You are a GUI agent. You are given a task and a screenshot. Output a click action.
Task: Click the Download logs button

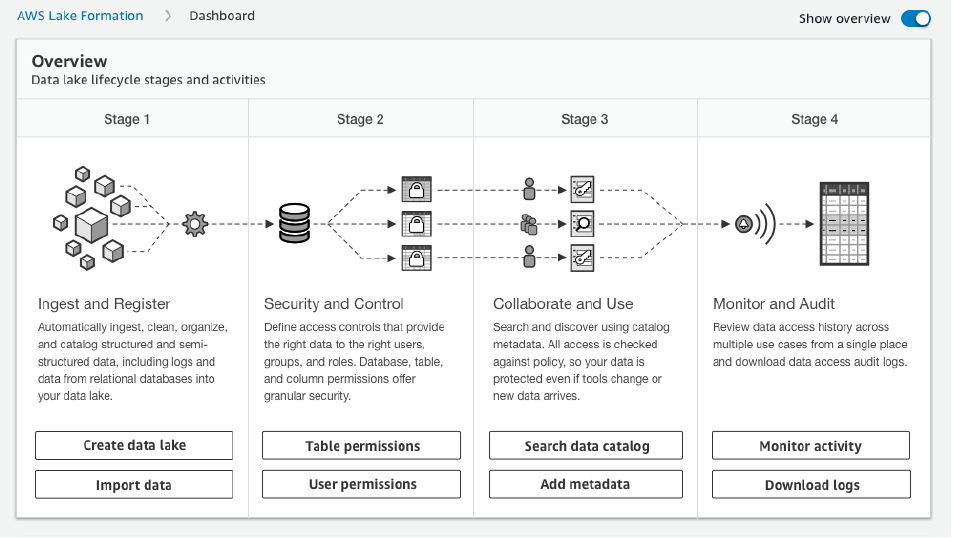pyautogui.click(x=810, y=485)
